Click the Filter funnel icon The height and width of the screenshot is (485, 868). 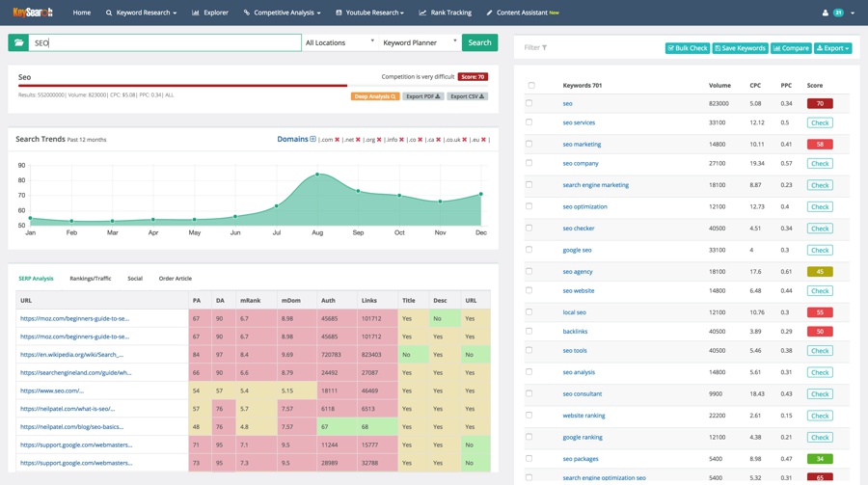tap(545, 47)
